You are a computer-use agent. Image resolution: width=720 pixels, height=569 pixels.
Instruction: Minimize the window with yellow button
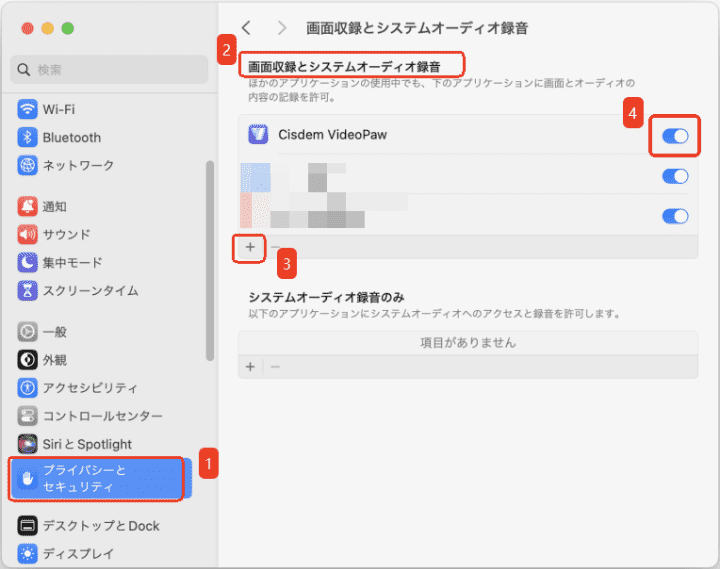pyautogui.click(x=48, y=28)
